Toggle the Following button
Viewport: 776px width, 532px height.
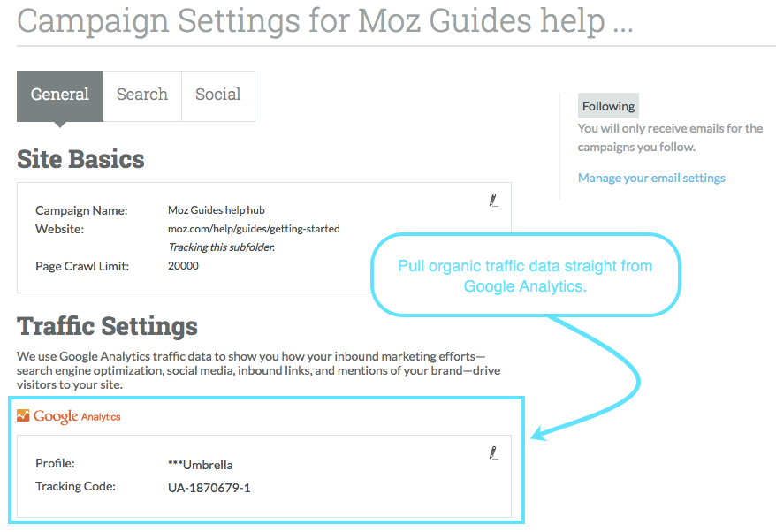(x=608, y=106)
